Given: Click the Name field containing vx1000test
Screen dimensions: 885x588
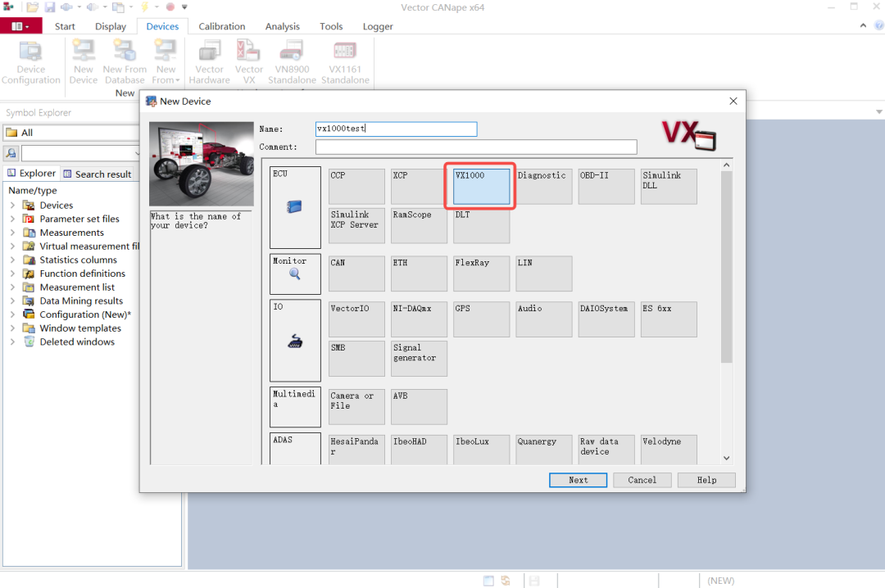Looking at the screenshot, I should pyautogui.click(x=396, y=129).
